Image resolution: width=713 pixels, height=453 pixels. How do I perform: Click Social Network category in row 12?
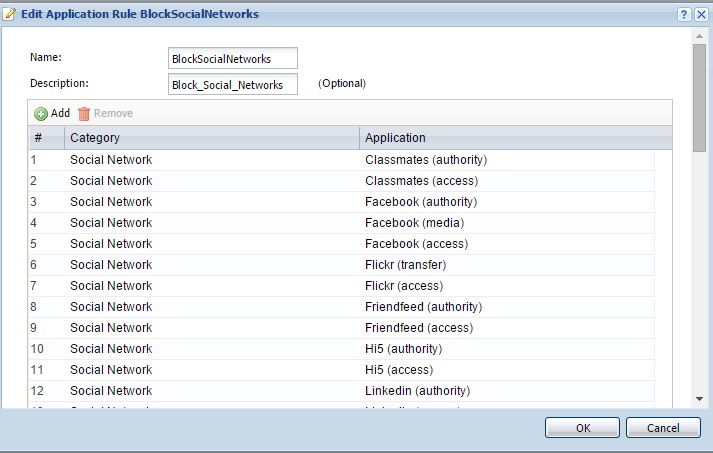point(111,390)
